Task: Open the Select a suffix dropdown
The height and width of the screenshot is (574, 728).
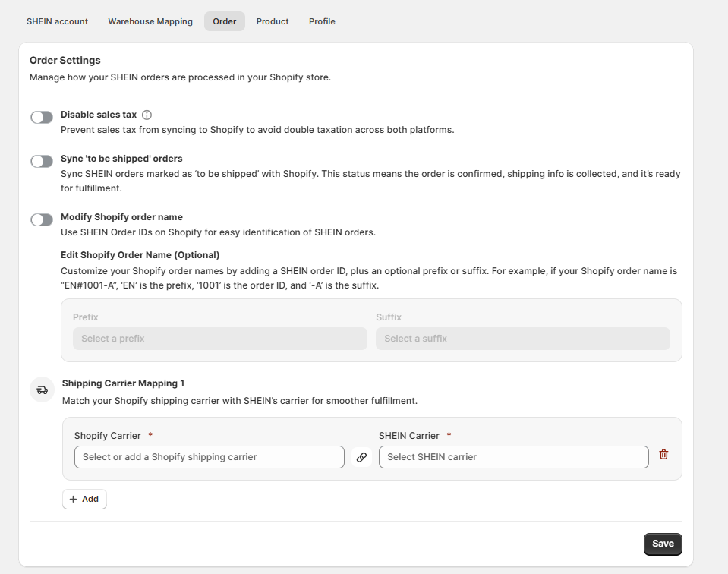Action: click(523, 339)
